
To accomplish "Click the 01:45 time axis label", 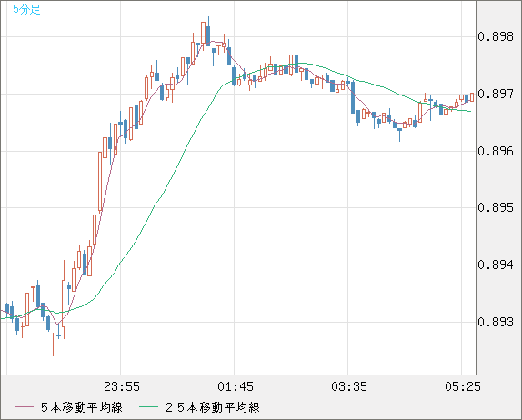I will (236, 386).
